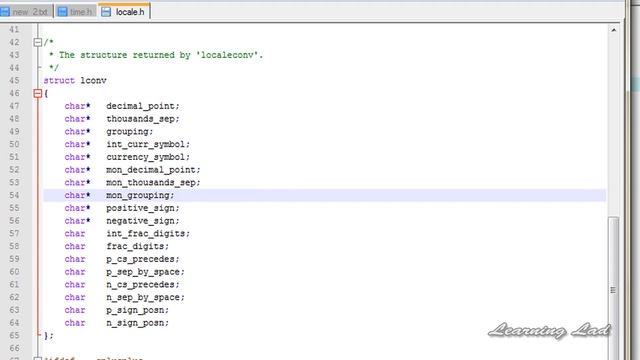Click 'p_cs_precedes;' on line 59
The width and height of the screenshot is (640, 360).
pos(143,259)
